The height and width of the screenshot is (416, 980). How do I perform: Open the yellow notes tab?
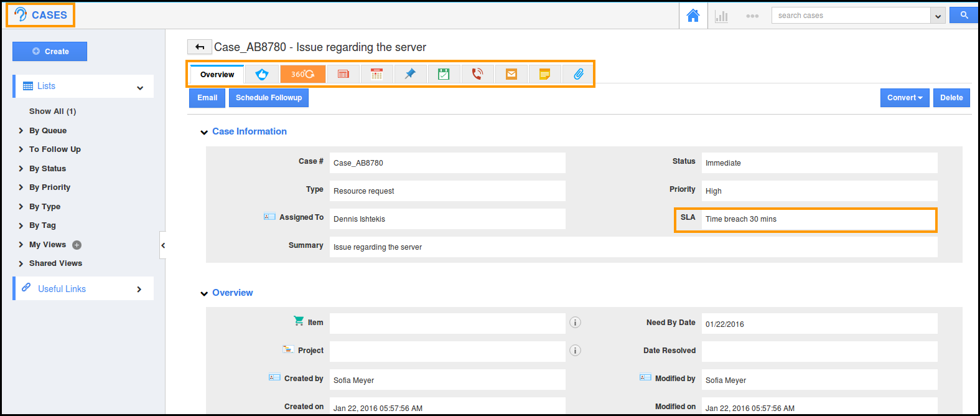pyautogui.click(x=544, y=74)
